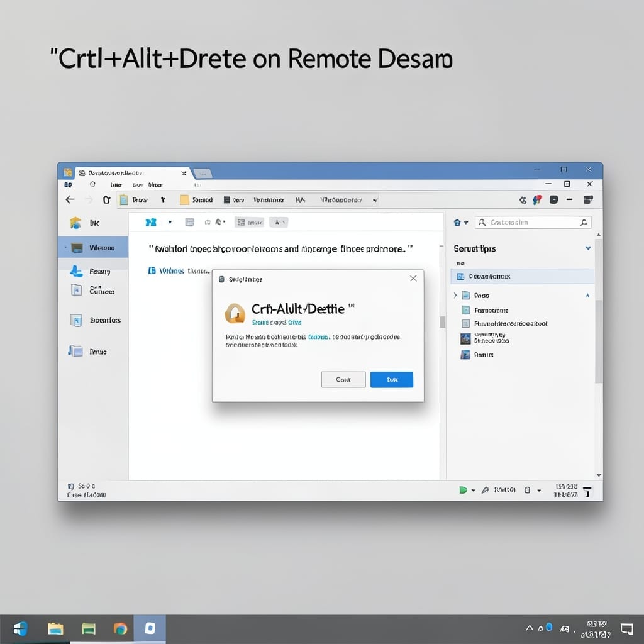The image size is (644, 644).
Task: Click the grey button with grid icon
Action: coord(249,222)
